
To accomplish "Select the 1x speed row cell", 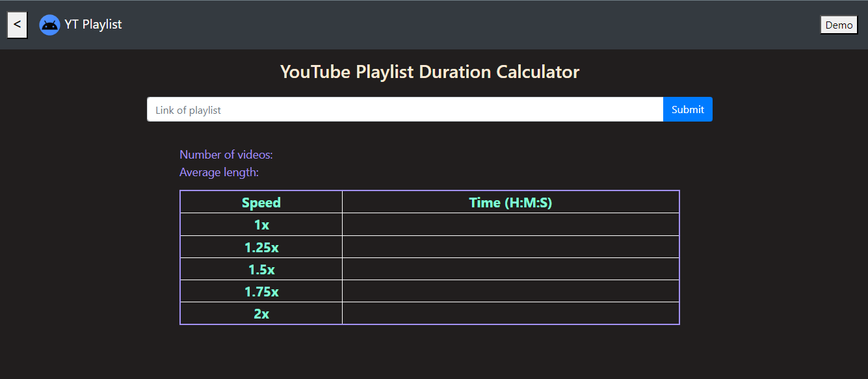I will click(261, 225).
